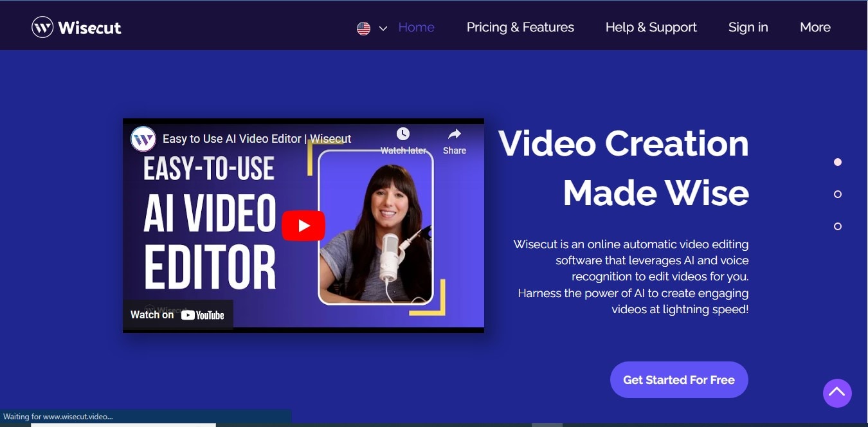Open video title 'Easy to Use AI Video Editor'
The height and width of the screenshot is (427, 868).
point(257,139)
